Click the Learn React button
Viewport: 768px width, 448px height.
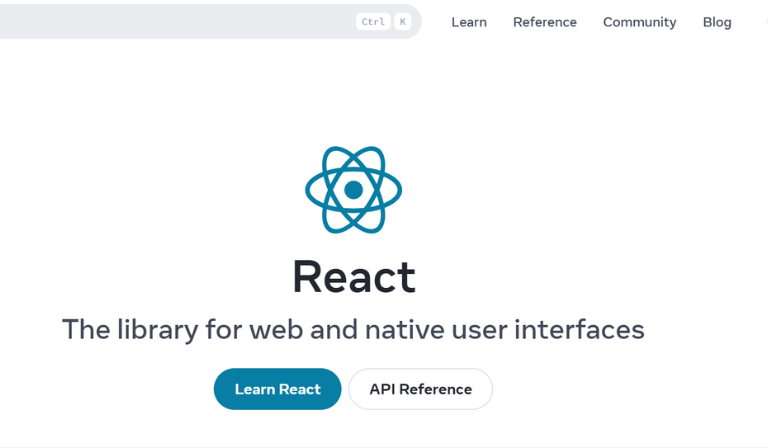tap(277, 389)
